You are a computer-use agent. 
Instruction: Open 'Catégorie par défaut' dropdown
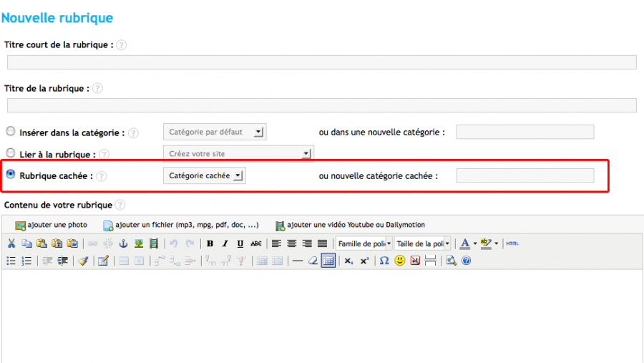coord(215,132)
